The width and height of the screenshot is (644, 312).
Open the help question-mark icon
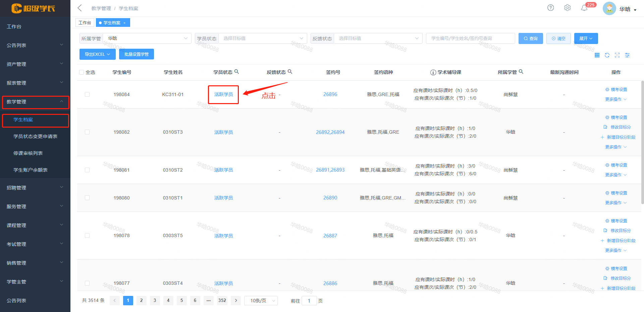click(550, 7)
